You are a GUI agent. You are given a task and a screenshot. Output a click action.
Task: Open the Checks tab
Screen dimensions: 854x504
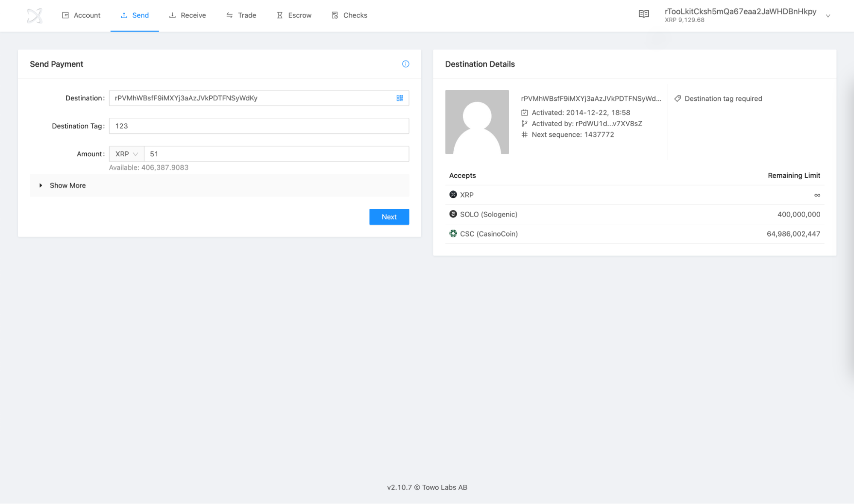click(349, 15)
